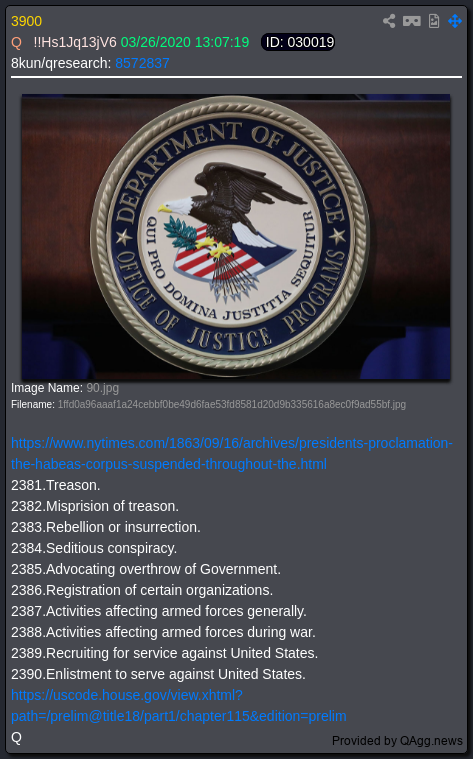Click the 2390.Enlistment to serve line
The height and width of the screenshot is (759, 473).
[158, 674]
